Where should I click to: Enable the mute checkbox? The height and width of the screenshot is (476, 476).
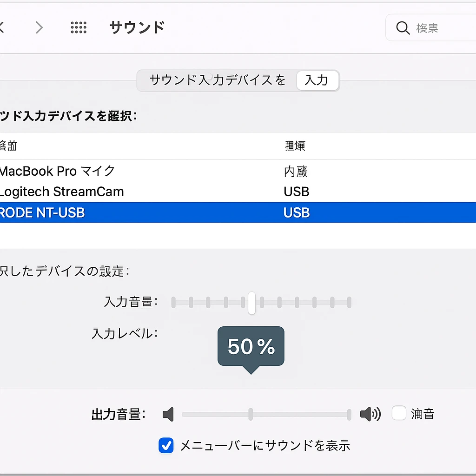pos(399,413)
